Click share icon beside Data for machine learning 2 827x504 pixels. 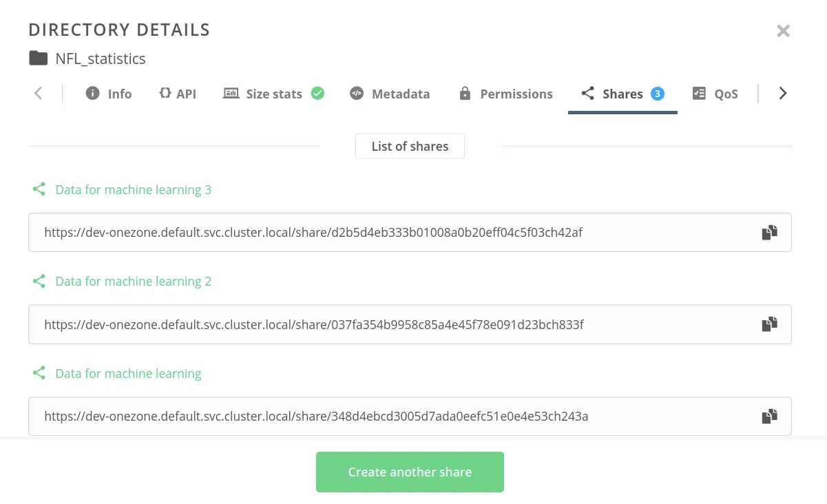tap(39, 281)
